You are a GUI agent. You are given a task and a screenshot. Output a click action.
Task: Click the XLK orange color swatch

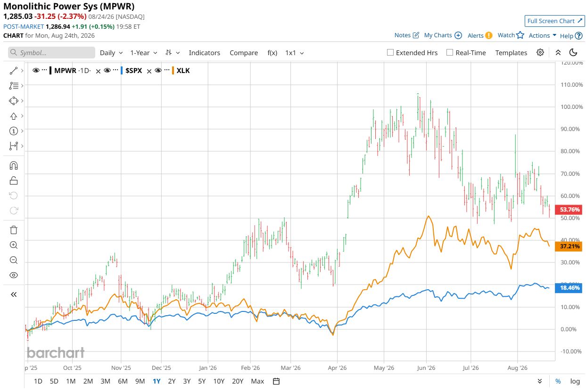(x=173, y=71)
